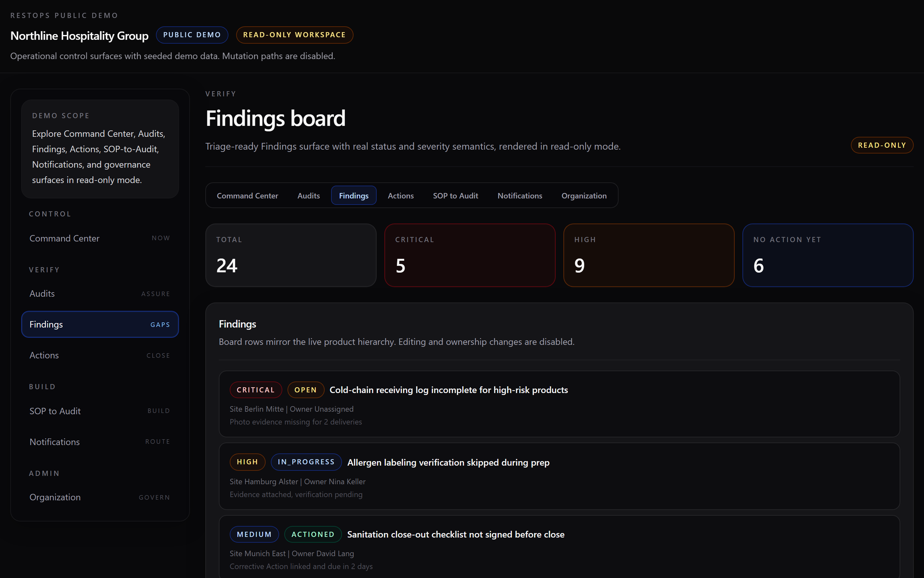Click the PUBLIC DEMO badge
The width and height of the screenshot is (924, 578).
click(x=192, y=35)
